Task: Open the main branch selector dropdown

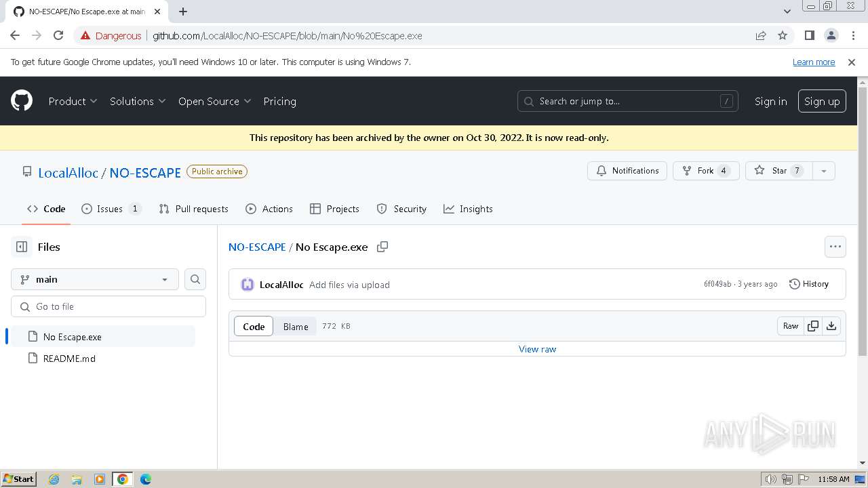Action: click(x=95, y=279)
